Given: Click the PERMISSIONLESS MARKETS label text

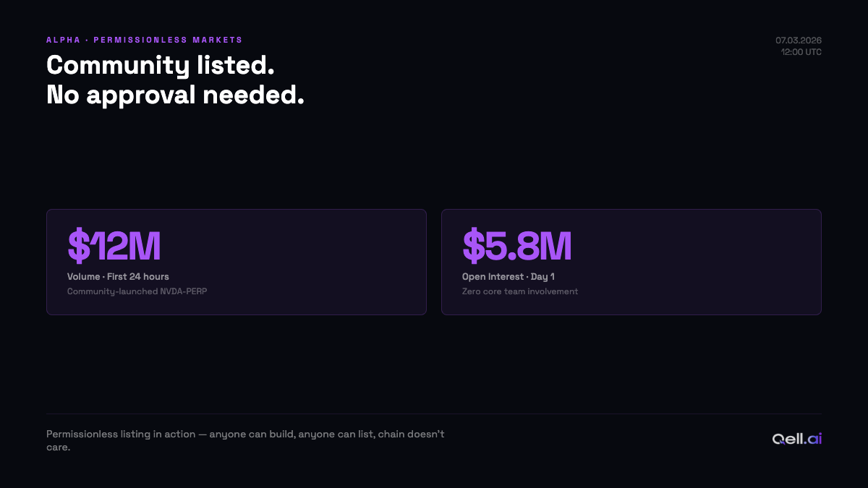Looking at the screenshot, I should coord(168,40).
